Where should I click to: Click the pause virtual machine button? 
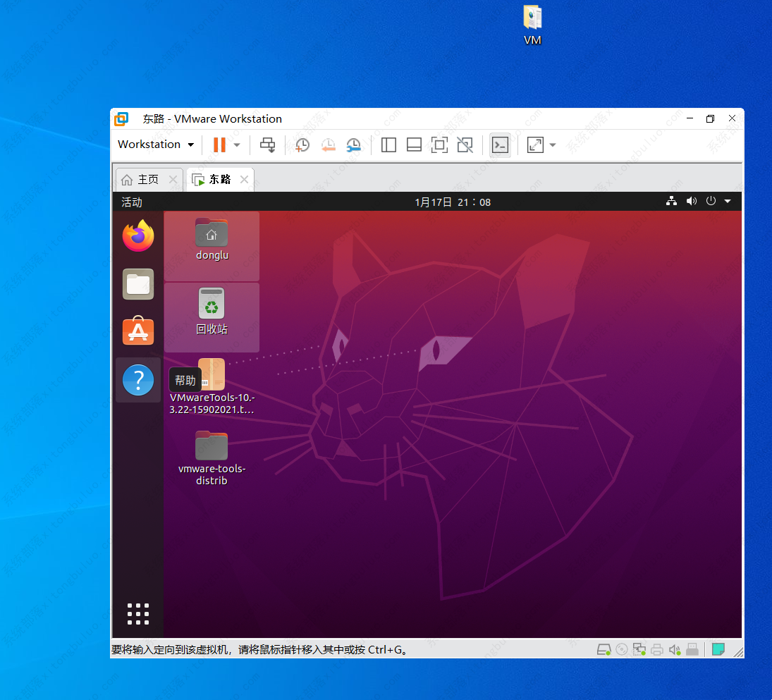(219, 145)
